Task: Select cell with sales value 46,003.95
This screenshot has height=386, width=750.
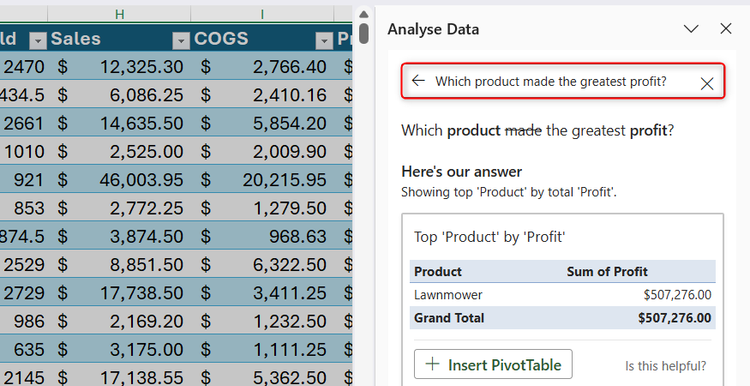Action: (x=119, y=179)
